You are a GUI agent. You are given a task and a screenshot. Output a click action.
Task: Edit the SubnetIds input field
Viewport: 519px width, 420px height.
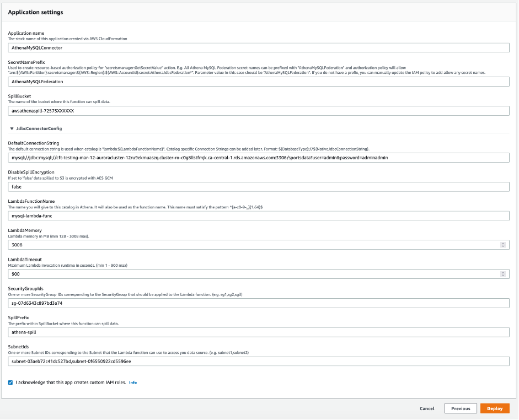coord(259,362)
